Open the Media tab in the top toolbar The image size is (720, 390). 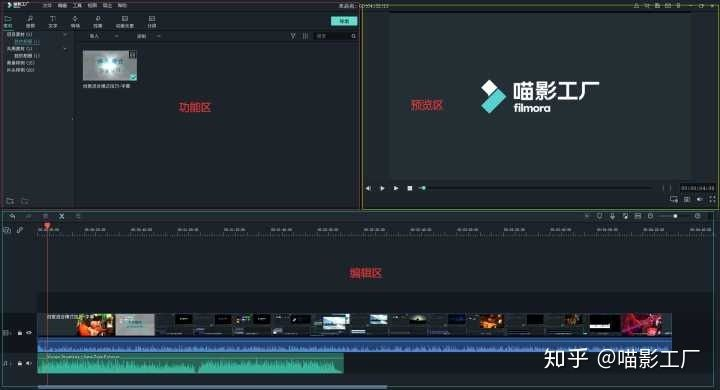tap(8, 22)
